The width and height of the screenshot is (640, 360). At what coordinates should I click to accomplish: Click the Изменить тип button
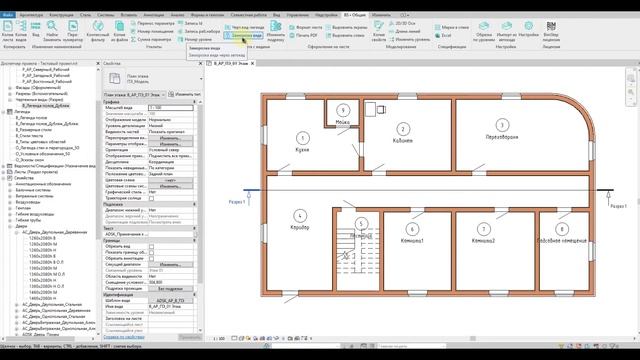[184, 95]
